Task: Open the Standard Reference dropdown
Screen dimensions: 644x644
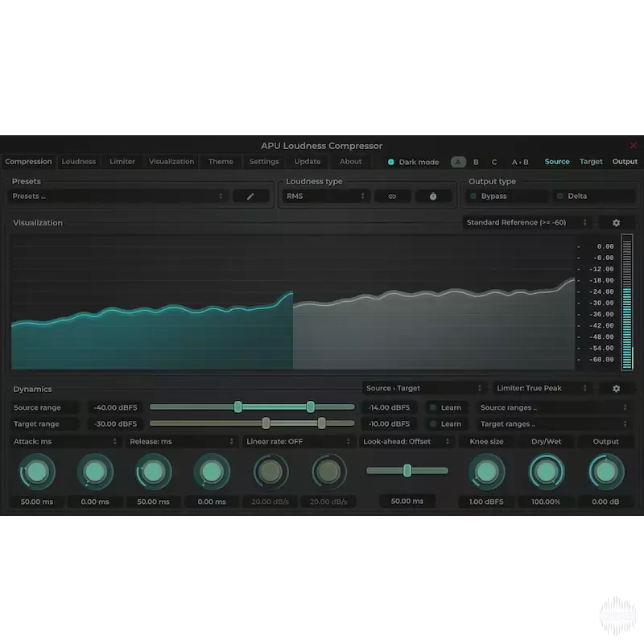Action: tap(527, 223)
